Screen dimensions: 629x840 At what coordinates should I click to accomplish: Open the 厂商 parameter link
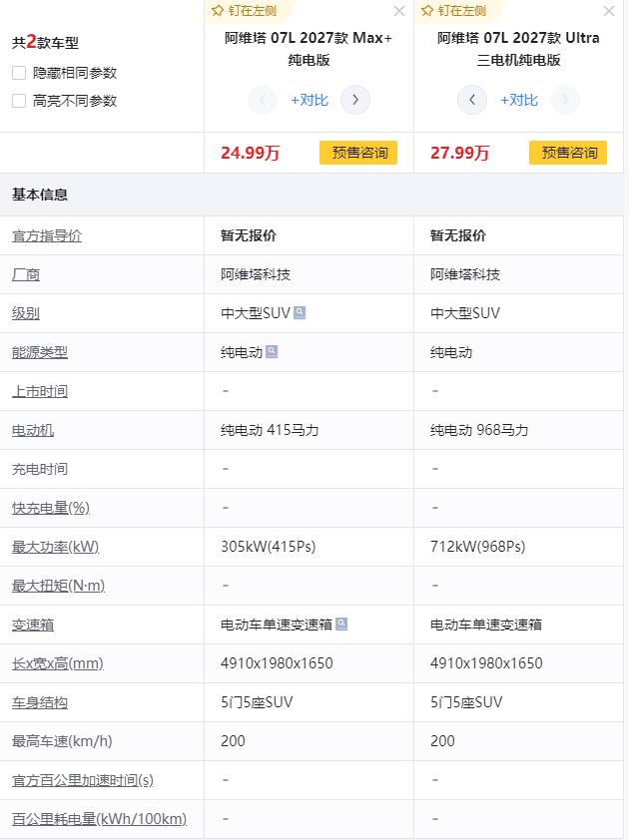[x=26, y=274]
